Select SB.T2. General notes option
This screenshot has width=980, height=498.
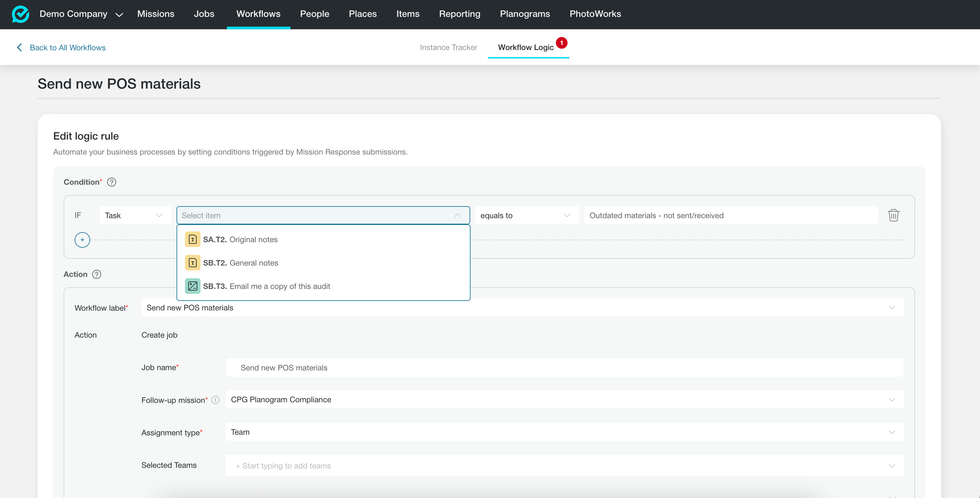click(324, 263)
